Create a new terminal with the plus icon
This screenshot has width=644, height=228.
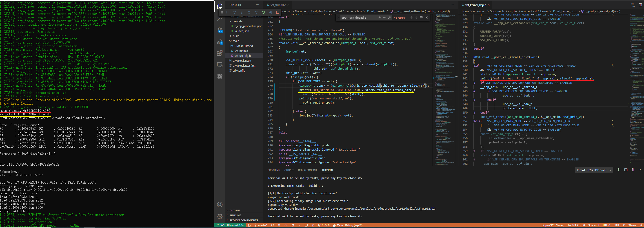click(x=619, y=170)
